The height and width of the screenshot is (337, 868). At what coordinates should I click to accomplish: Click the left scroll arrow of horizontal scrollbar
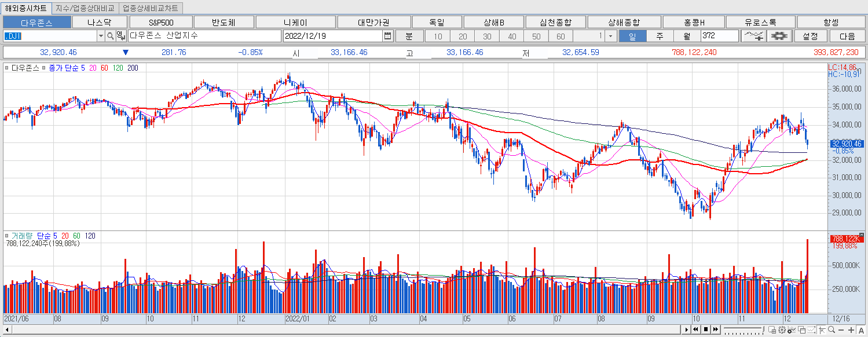pyautogui.click(x=7, y=330)
